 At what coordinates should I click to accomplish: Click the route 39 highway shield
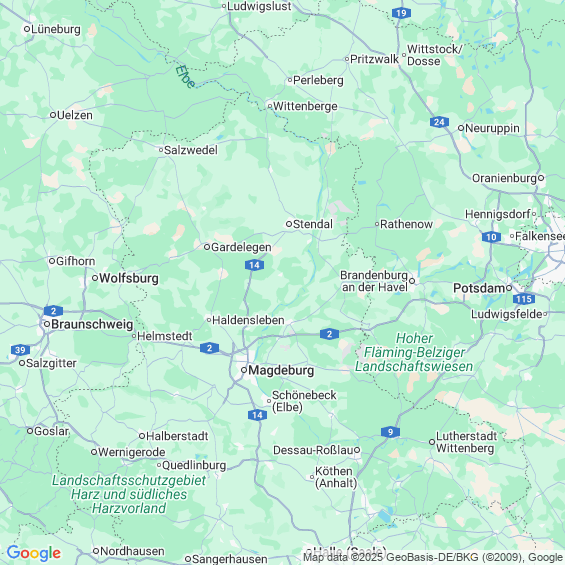[x=20, y=350]
